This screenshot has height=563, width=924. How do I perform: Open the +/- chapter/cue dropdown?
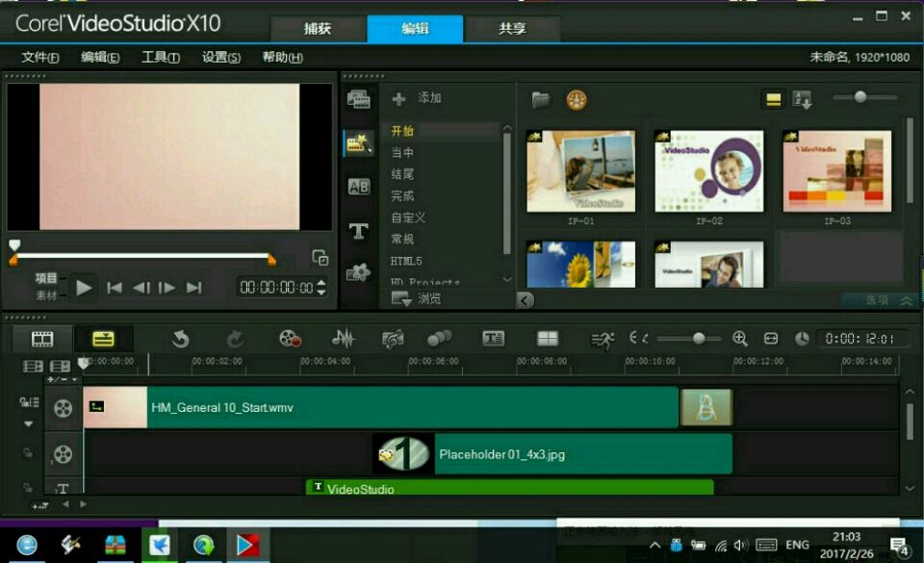pyautogui.click(x=63, y=380)
